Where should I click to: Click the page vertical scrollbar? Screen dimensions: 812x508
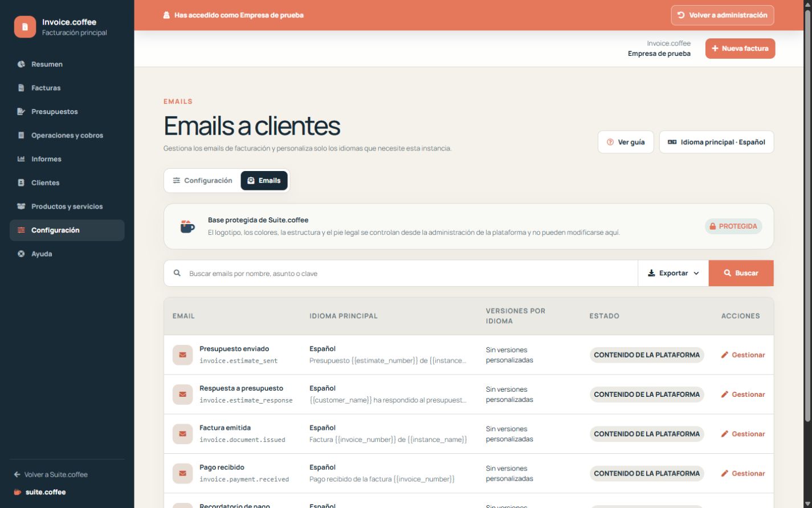pos(807,217)
